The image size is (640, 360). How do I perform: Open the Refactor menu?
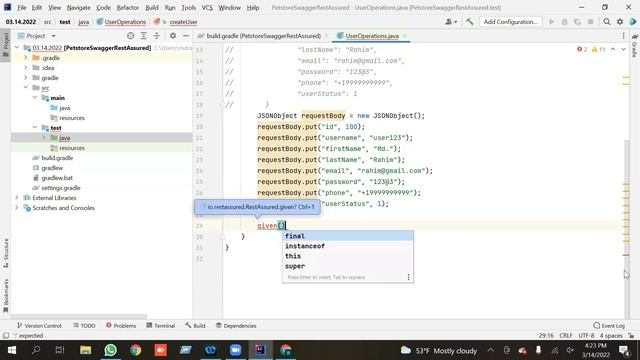[127, 7]
